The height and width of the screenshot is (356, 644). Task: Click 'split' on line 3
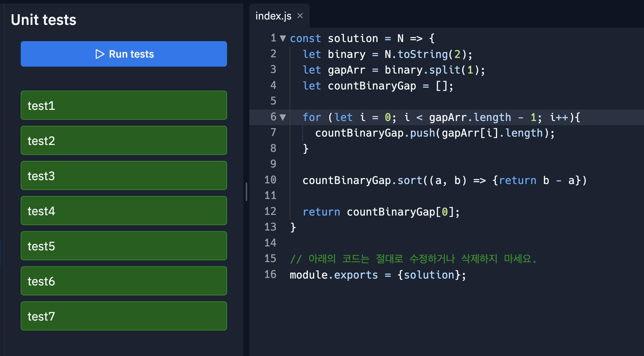click(445, 70)
